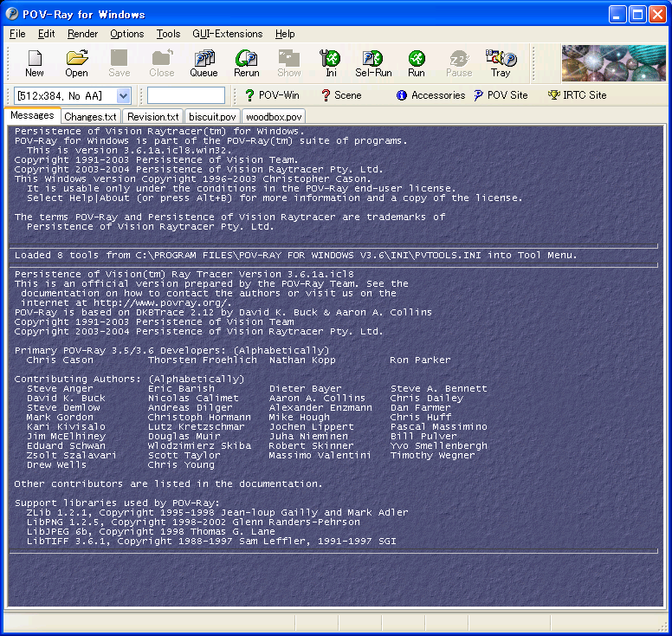672x636 pixels.
Task: Click the New file toolbar icon
Action: pyautogui.click(x=35, y=63)
